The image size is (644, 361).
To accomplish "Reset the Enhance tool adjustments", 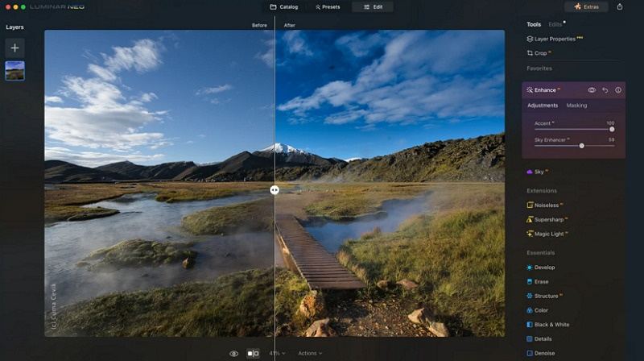I will click(x=605, y=90).
